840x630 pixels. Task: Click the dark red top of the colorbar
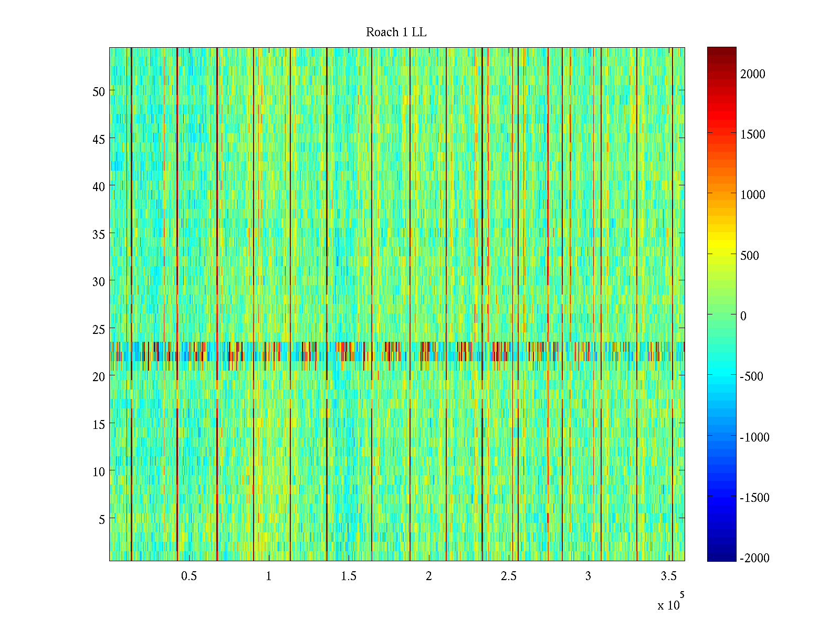point(721,51)
